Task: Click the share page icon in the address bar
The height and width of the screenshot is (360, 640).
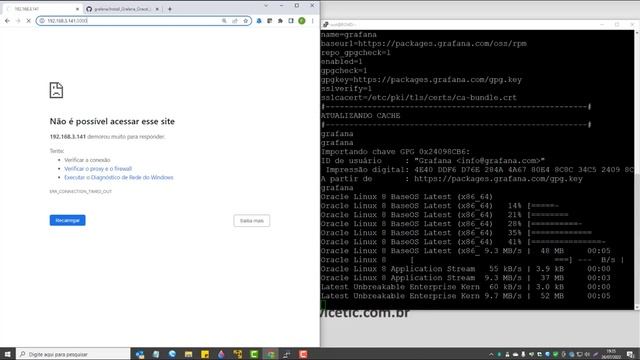Action: tap(235, 21)
